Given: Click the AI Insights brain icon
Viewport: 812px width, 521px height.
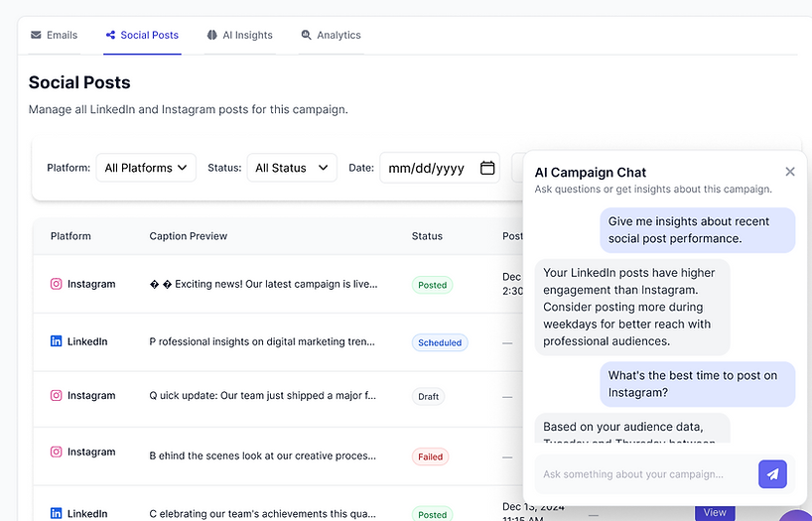Looking at the screenshot, I should click(x=212, y=35).
